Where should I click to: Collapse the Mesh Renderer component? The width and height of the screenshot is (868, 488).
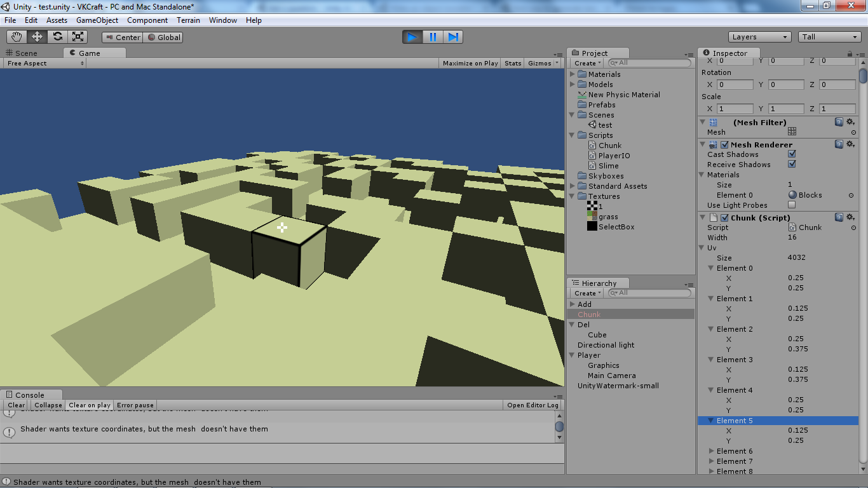click(x=702, y=144)
